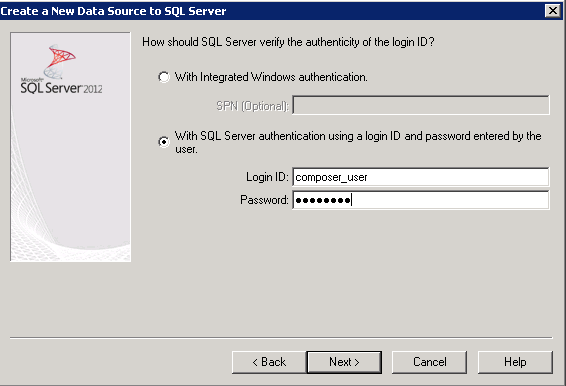
Task: Click the Back button
Action: 269,362
